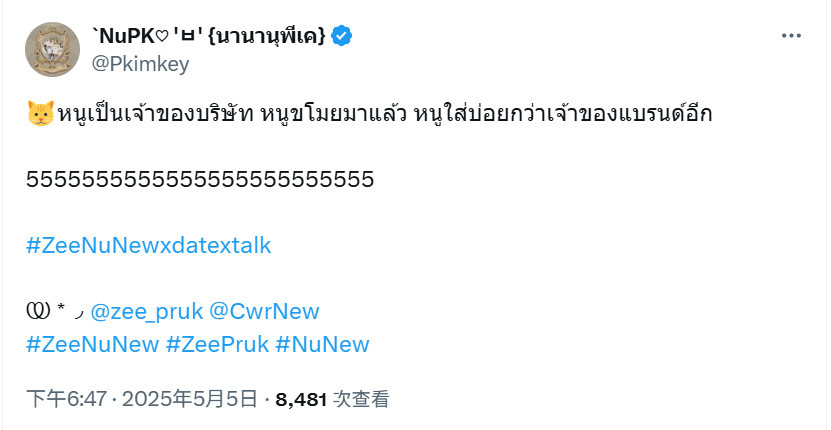Visit the @zee_pruk mention

point(147,312)
